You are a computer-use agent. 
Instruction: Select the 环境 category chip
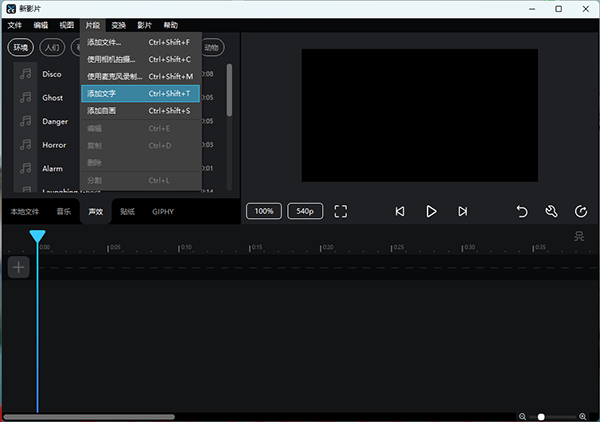(21, 47)
